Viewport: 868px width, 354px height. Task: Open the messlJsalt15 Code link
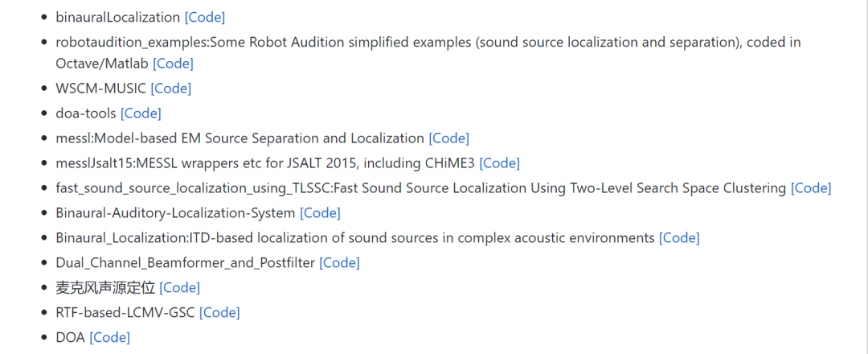499,163
